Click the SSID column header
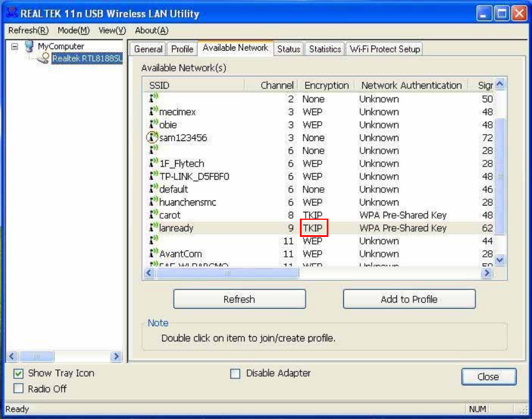Viewport: 532px width, 419px height. click(194, 85)
